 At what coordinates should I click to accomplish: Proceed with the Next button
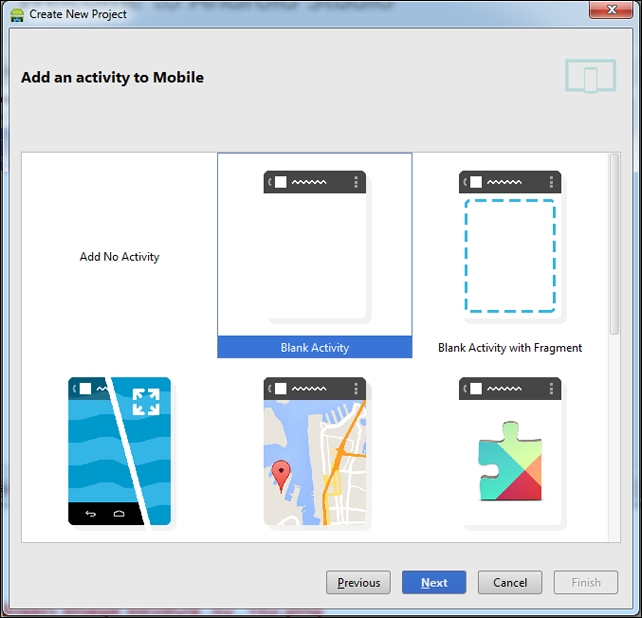[x=434, y=582]
